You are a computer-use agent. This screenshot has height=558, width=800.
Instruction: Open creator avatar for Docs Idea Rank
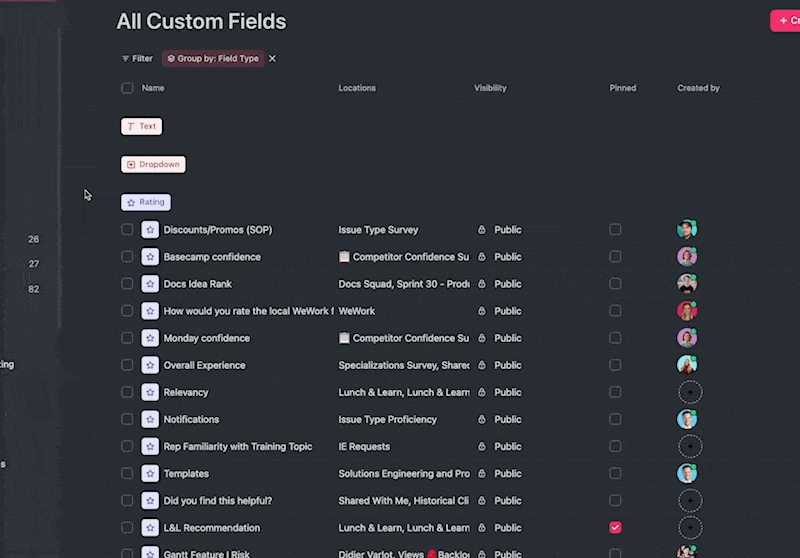coord(687,283)
